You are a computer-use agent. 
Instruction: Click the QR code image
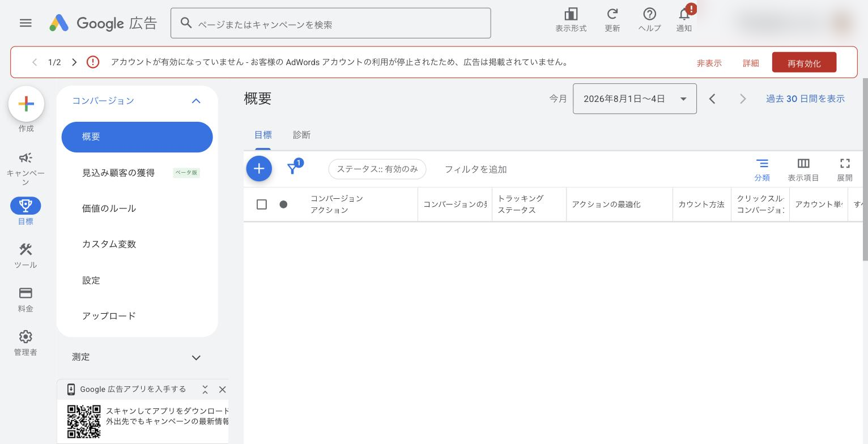[84, 421]
